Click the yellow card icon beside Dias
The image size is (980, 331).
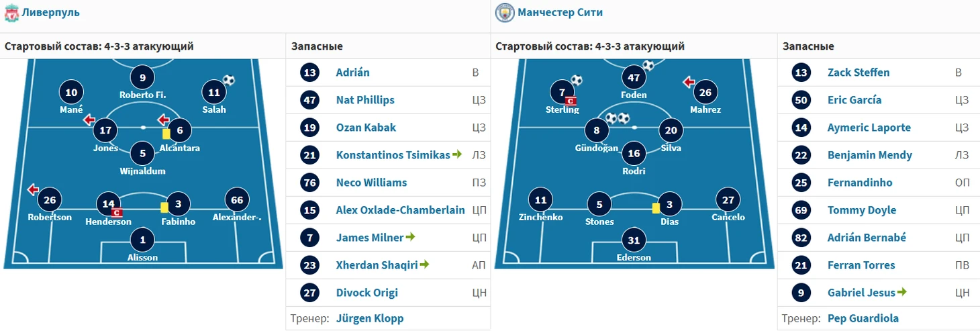[656, 208]
